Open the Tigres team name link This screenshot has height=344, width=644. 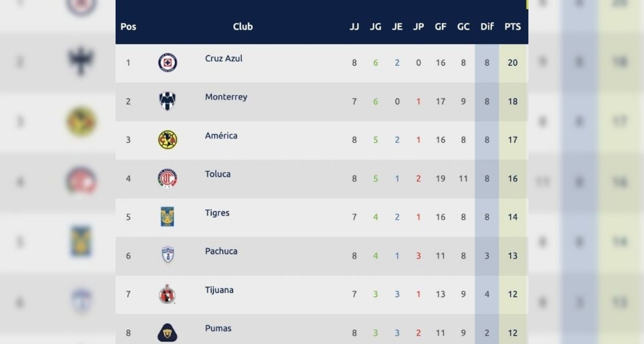pyautogui.click(x=217, y=213)
